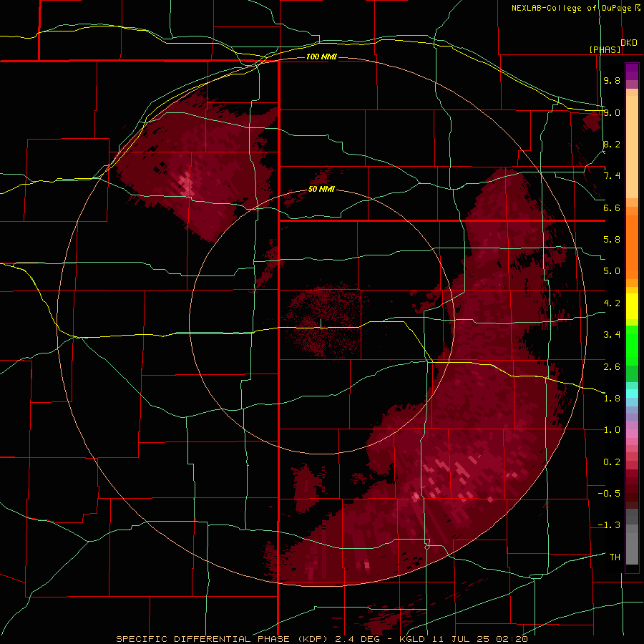
Task: Click the 6.6 legend value
Action: (x=612, y=208)
